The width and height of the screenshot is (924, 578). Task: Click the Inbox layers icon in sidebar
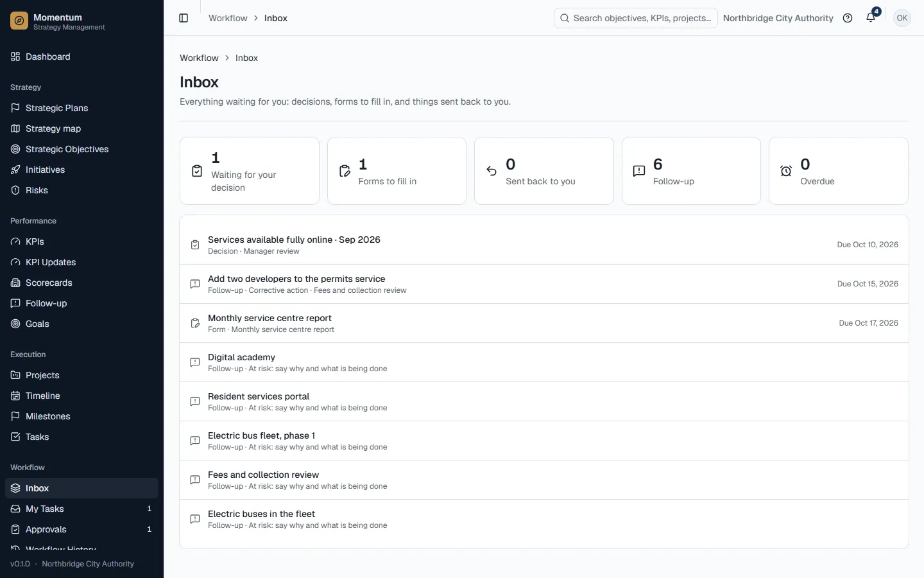coord(15,488)
